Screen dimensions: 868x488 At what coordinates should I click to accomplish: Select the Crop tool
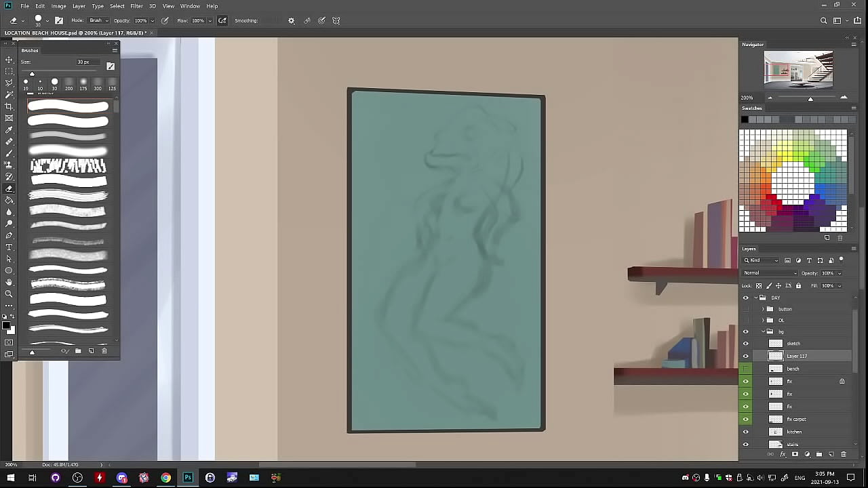click(x=9, y=106)
